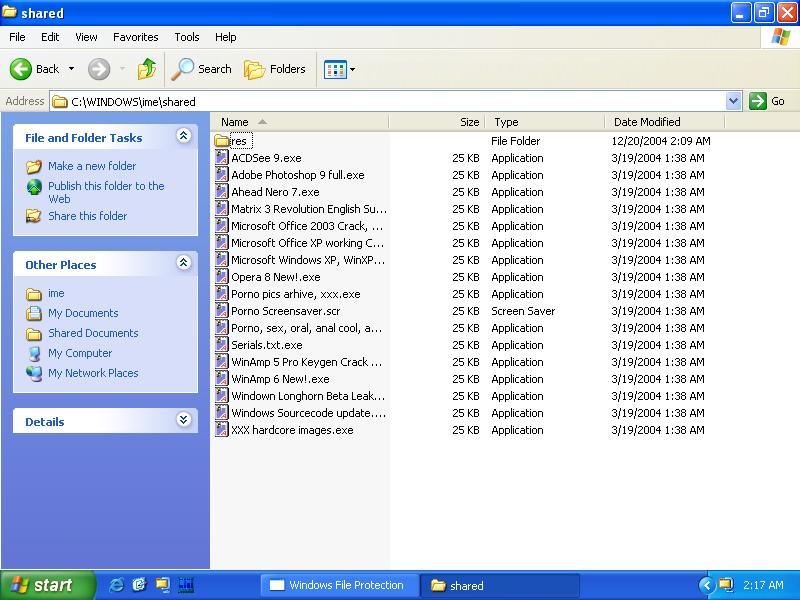Image resolution: width=800 pixels, height=600 pixels.
Task: Select WinAmp 5 Pro Keygen Crack icon
Action: click(221, 362)
